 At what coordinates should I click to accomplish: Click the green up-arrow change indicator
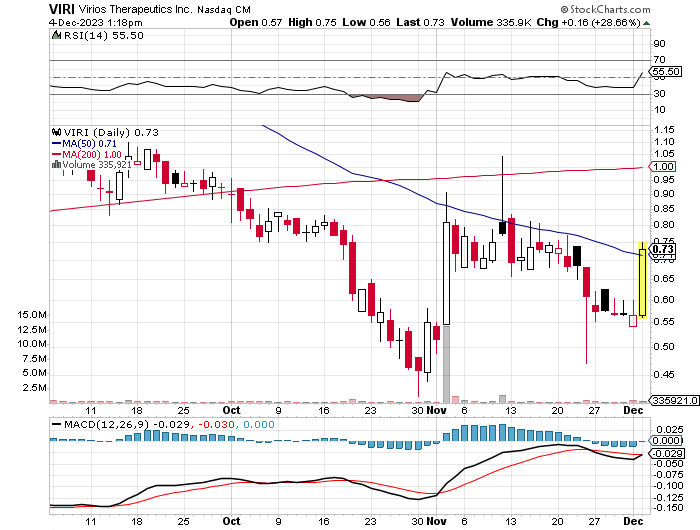click(x=646, y=23)
